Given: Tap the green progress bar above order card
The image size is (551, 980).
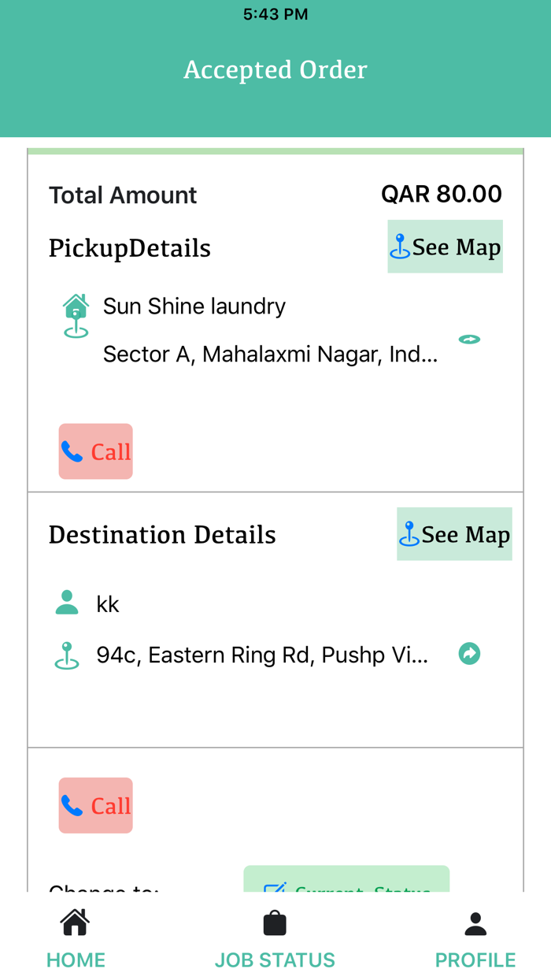Looking at the screenshot, I should pyautogui.click(x=275, y=151).
